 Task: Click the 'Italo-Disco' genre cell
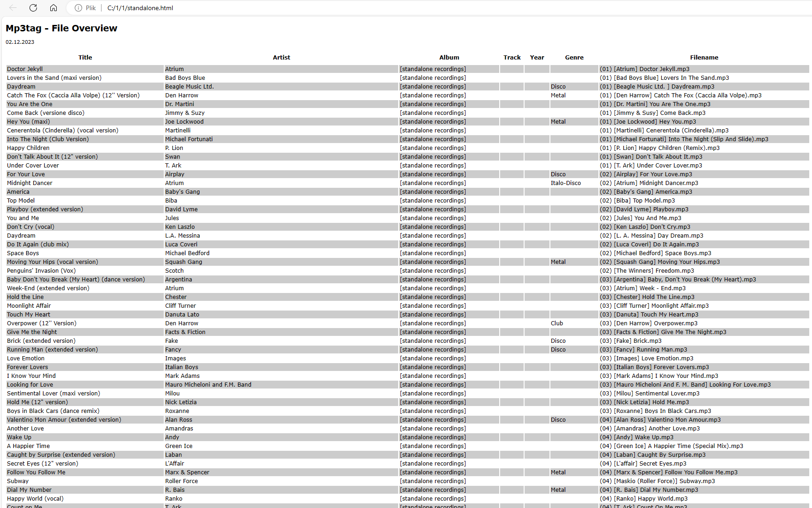[x=566, y=183]
